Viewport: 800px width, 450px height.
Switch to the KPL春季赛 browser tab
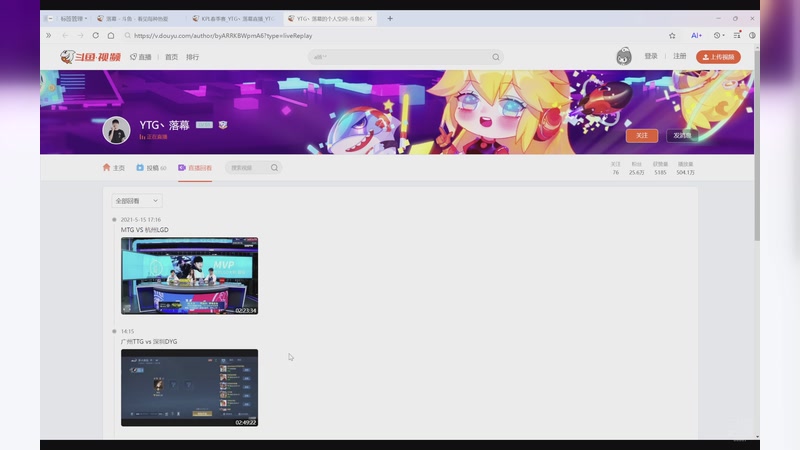[236, 18]
